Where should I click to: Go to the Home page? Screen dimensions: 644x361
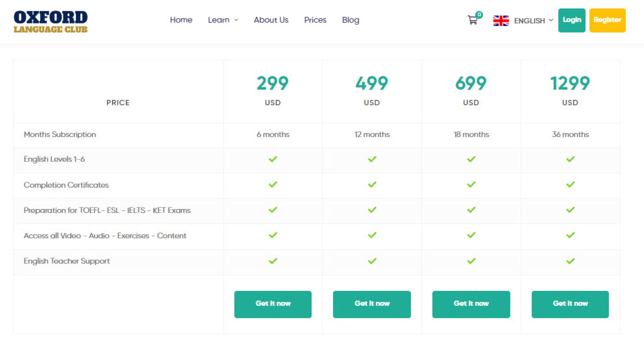(x=181, y=20)
